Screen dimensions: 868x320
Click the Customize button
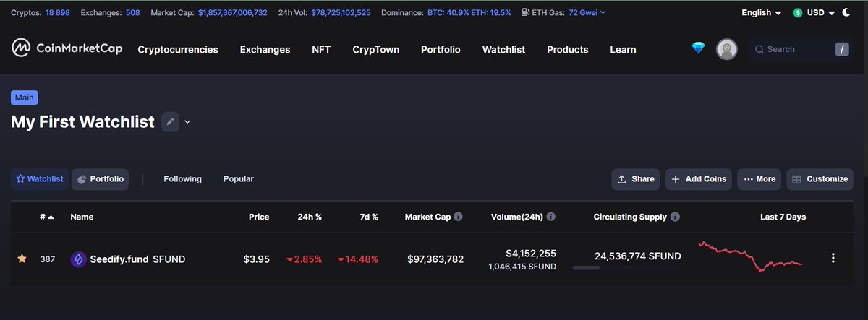[x=820, y=179]
